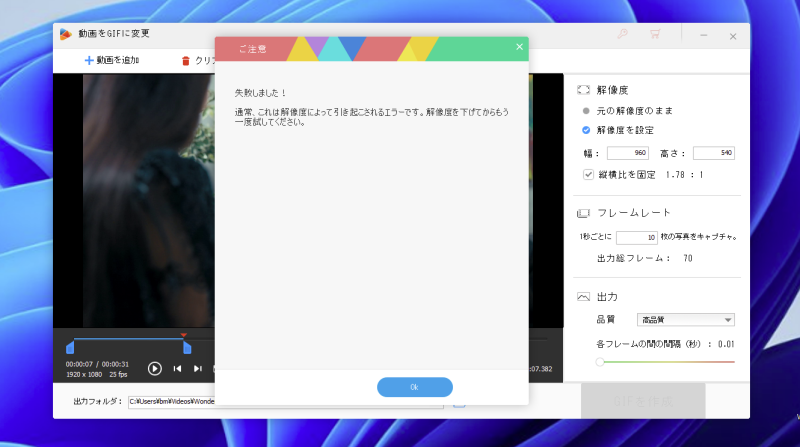This screenshot has height=447, width=800.
Task: Jump to the next frame icon
Action: pos(198,368)
